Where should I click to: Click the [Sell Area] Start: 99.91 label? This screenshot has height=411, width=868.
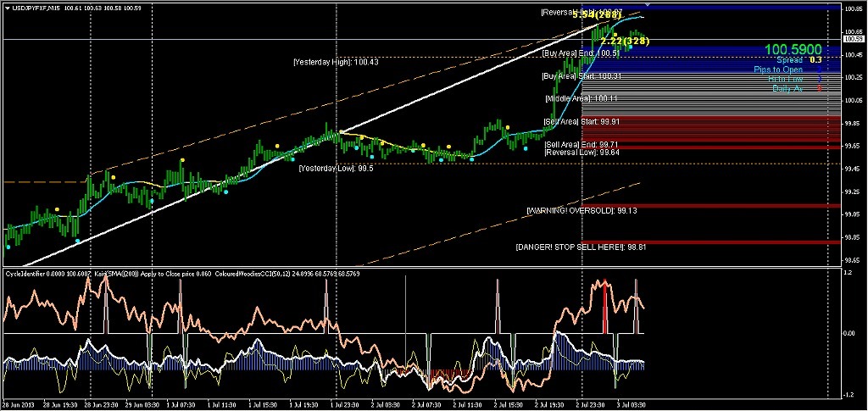[x=581, y=122]
